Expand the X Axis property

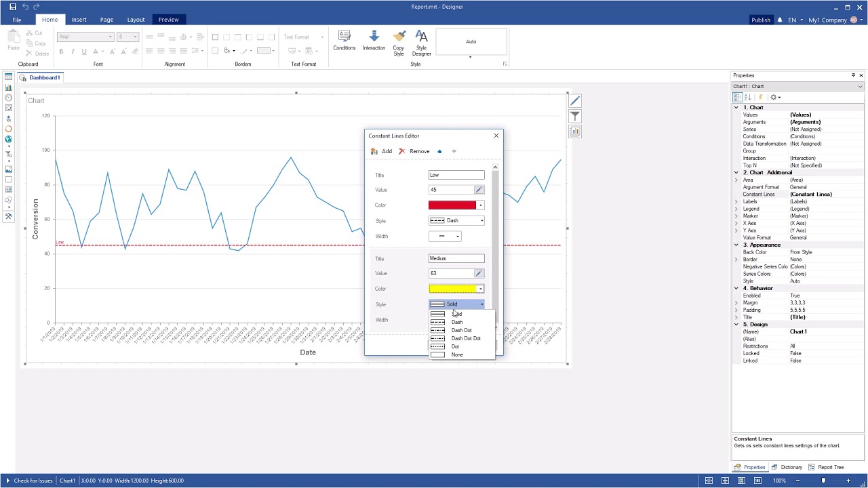(736, 223)
